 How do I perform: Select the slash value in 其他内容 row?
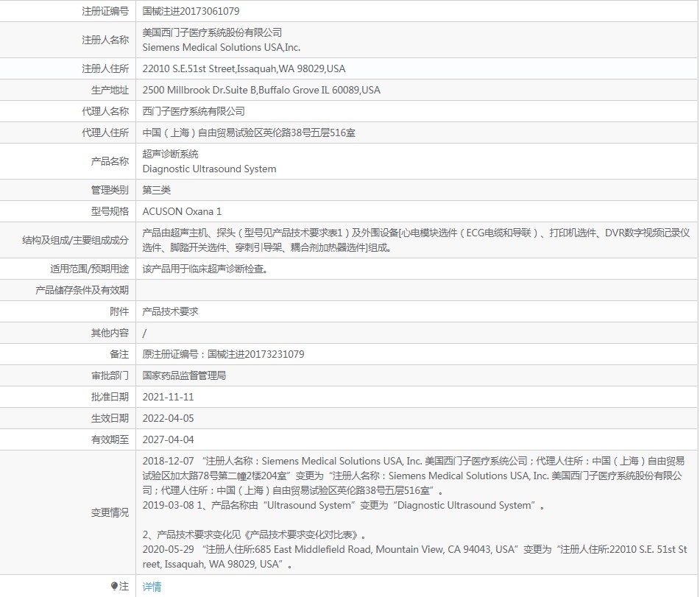click(144, 333)
